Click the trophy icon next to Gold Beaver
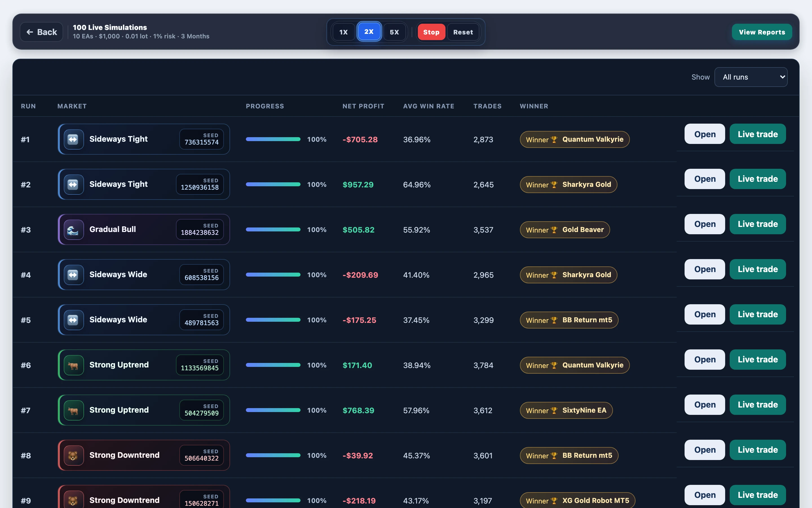The image size is (812, 508). pos(554,230)
